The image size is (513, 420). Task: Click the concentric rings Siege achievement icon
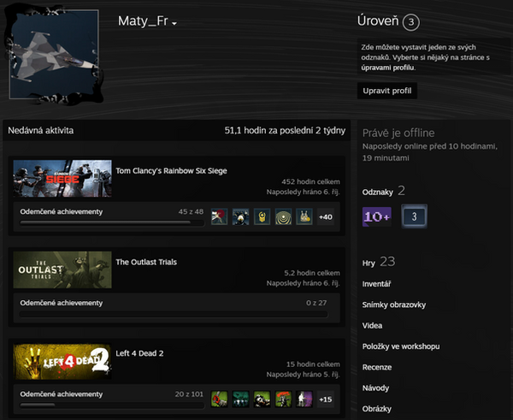point(283,216)
